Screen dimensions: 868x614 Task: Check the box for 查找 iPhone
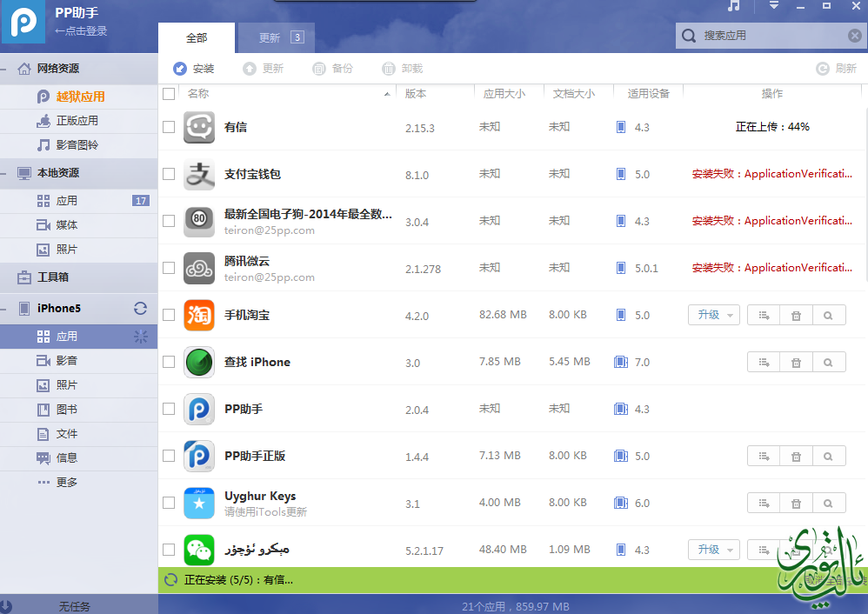tap(169, 362)
